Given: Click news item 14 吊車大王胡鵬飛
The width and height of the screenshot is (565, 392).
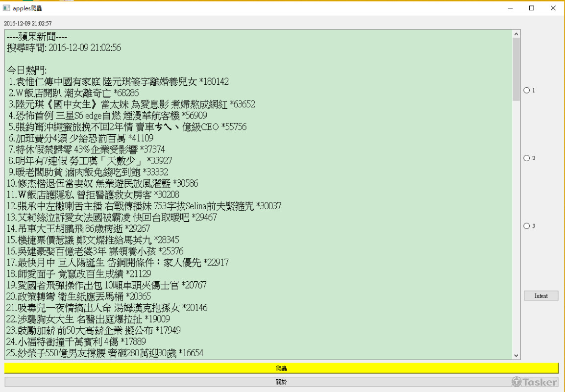Looking at the screenshot, I should [x=78, y=229].
